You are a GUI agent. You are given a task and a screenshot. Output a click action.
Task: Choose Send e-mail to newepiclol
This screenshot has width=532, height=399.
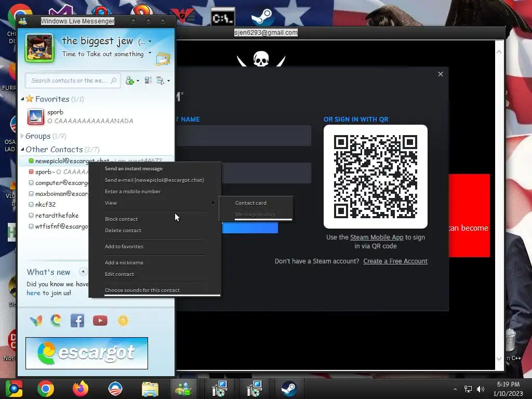point(155,180)
